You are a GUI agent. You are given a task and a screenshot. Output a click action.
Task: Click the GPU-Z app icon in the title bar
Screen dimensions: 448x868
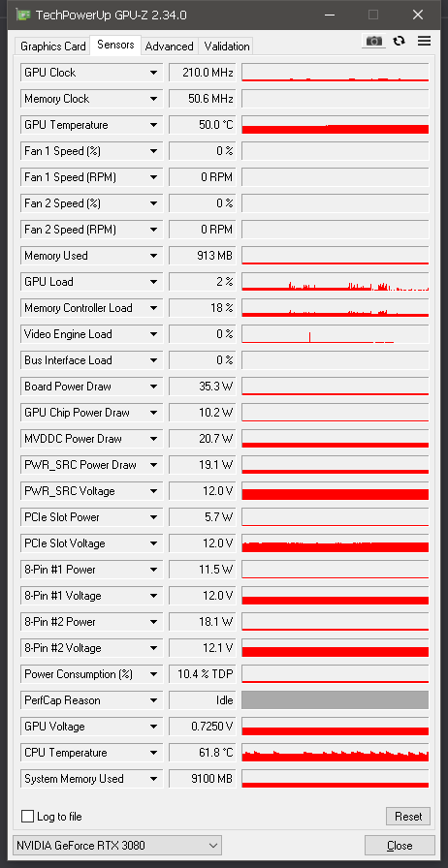click(x=22, y=15)
